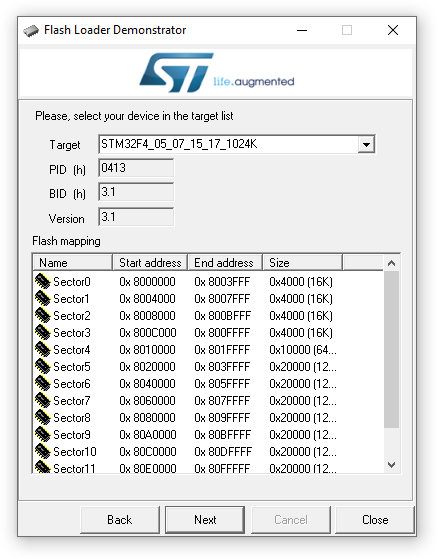The width and height of the screenshot is (438, 559).
Task: Click the chip icon next to Sector7
Action: tap(42, 400)
